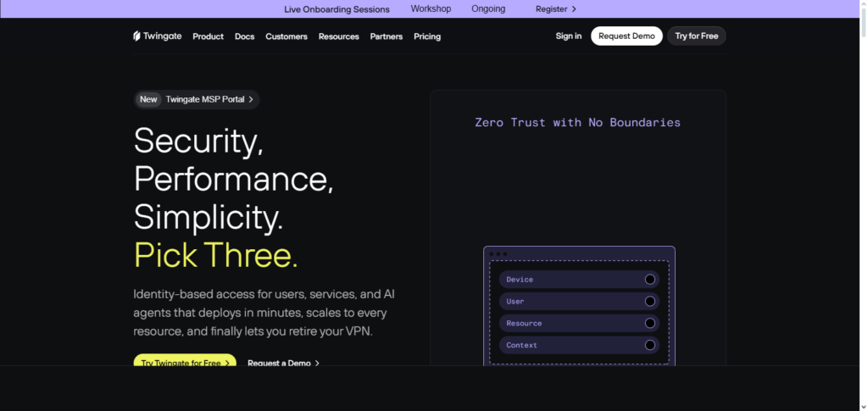Click the New badge label

coord(148,99)
